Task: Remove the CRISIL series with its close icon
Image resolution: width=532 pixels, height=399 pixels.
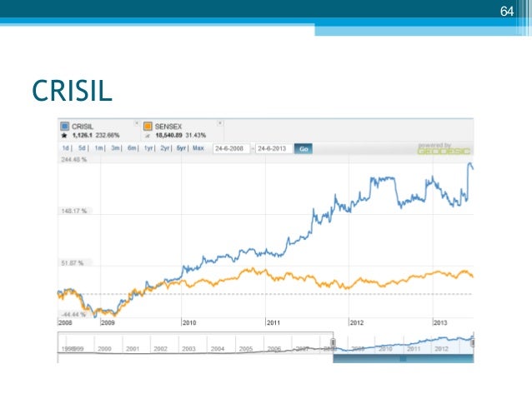Action: [x=137, y=123]
